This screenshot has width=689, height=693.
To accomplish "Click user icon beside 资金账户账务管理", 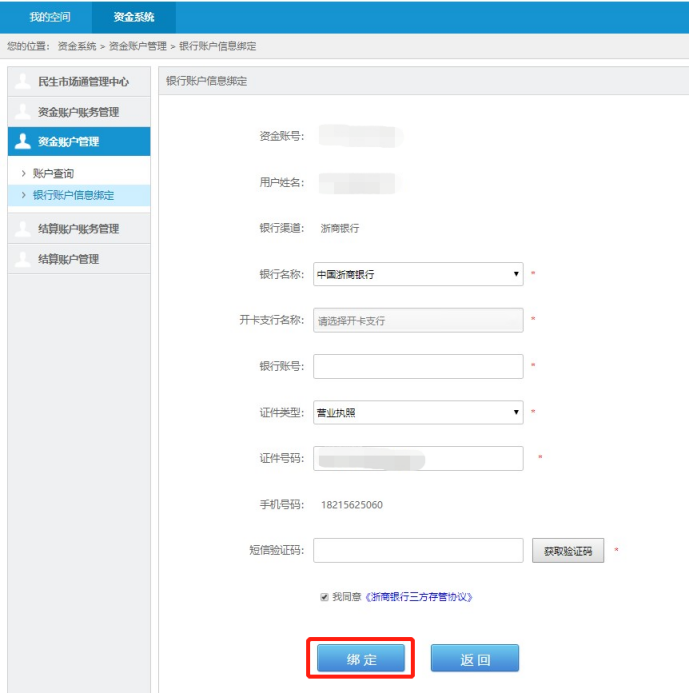I will pos(23,111).
